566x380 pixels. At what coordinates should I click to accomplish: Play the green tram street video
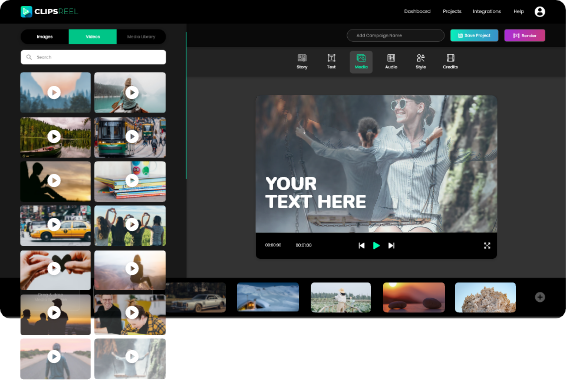click(x=132, y=136)
